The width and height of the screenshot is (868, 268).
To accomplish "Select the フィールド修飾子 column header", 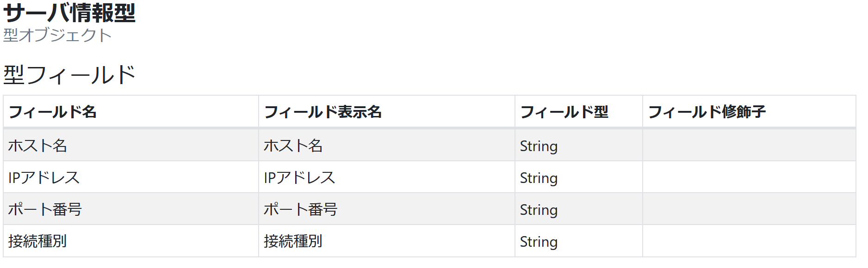I will click(x=707, y=112).
